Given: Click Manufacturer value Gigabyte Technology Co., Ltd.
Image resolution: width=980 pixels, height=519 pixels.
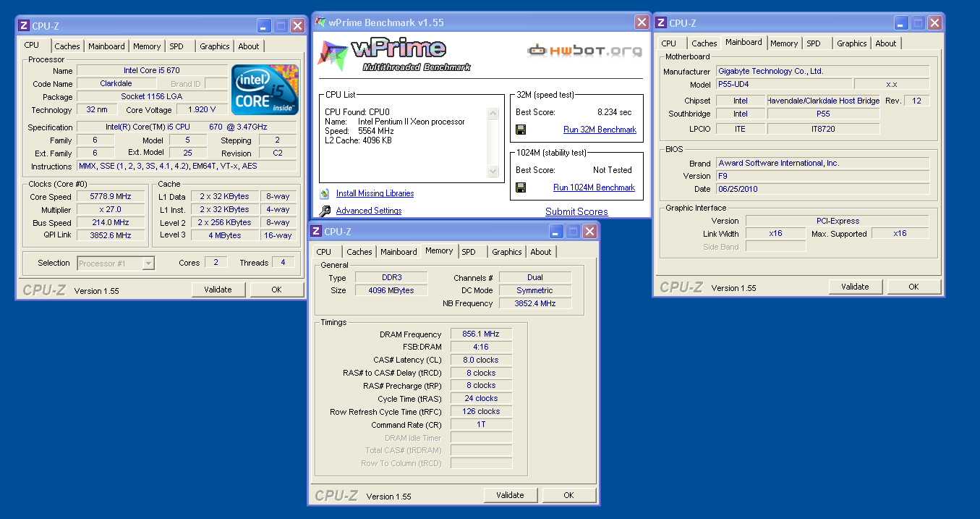Looking at the screenshot, I should [x=822, y=72].
